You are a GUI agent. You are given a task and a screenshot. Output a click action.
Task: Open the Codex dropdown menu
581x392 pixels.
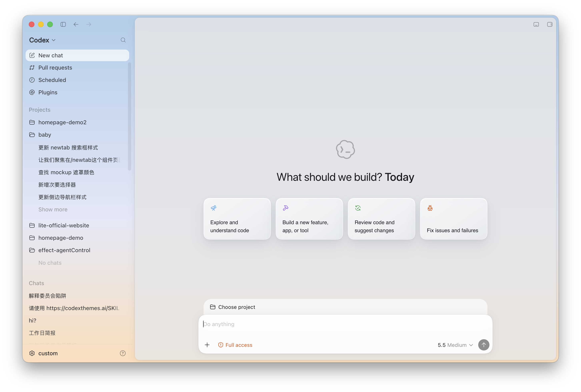[x=42, y=40]
